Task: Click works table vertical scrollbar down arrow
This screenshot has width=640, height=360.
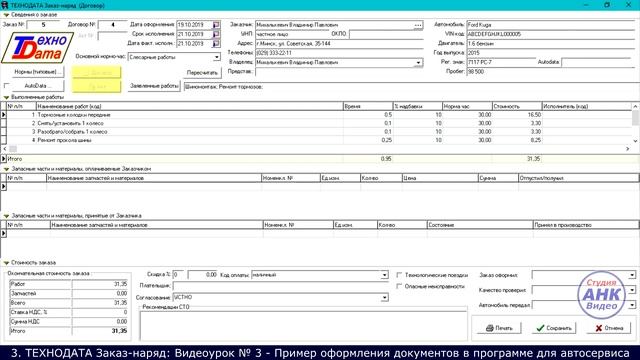Action: pyautogui.click(x=635, y=141)
